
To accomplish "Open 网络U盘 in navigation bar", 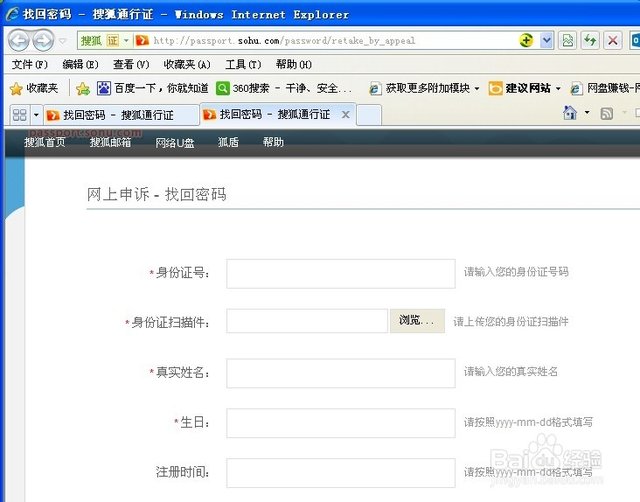I will (x=175, y=142).
